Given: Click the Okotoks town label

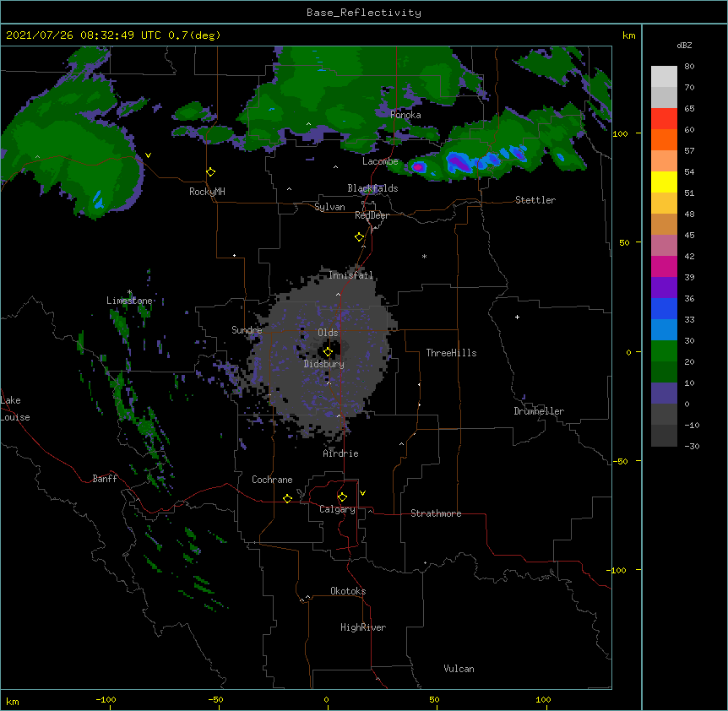Looking at the screenshot, I should tap(348, 591).
